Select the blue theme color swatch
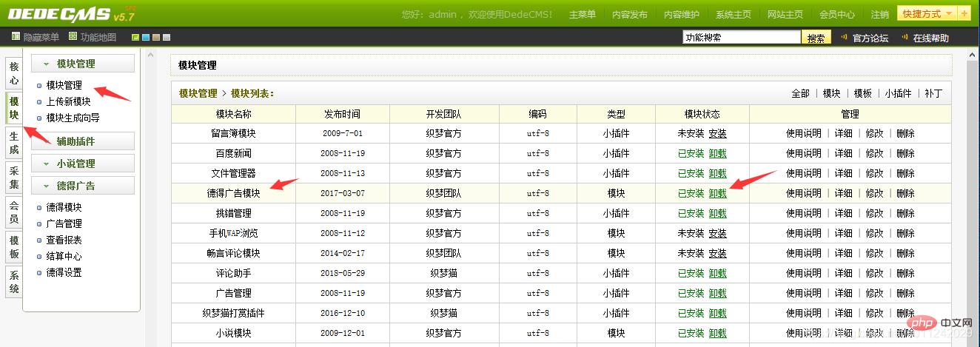Screen dimensions: 980x347 tap(146, 38)
